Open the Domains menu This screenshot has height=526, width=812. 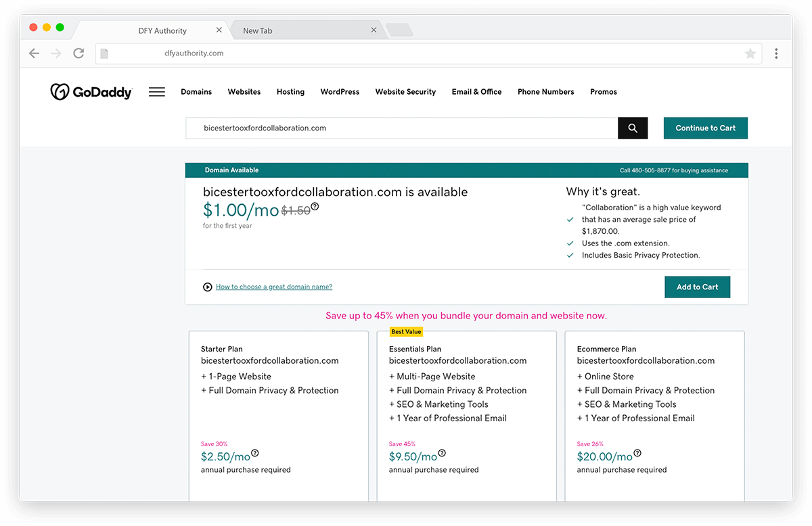coord(196,92)
